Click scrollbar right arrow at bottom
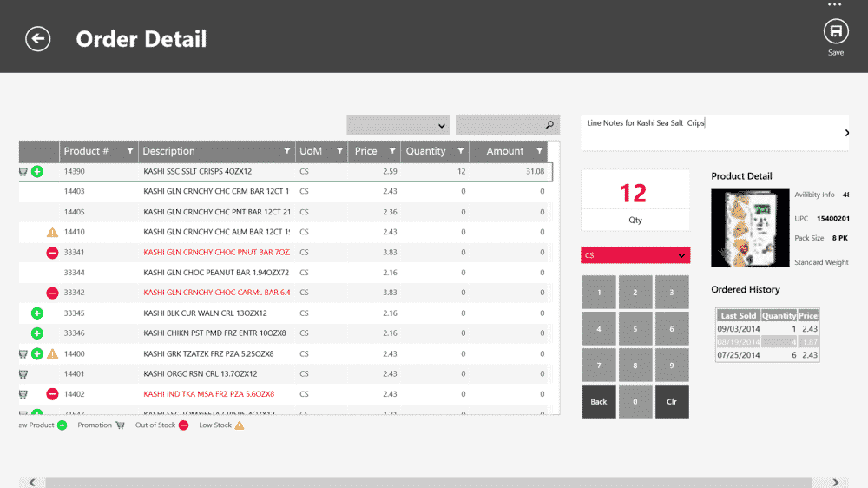Screen dimensions: 868x488 pyautogui.click(x=836, y=483)
